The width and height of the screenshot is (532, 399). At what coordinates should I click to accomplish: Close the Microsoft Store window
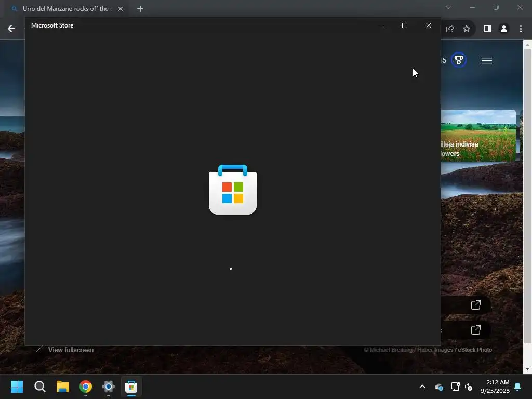(429, 25)
